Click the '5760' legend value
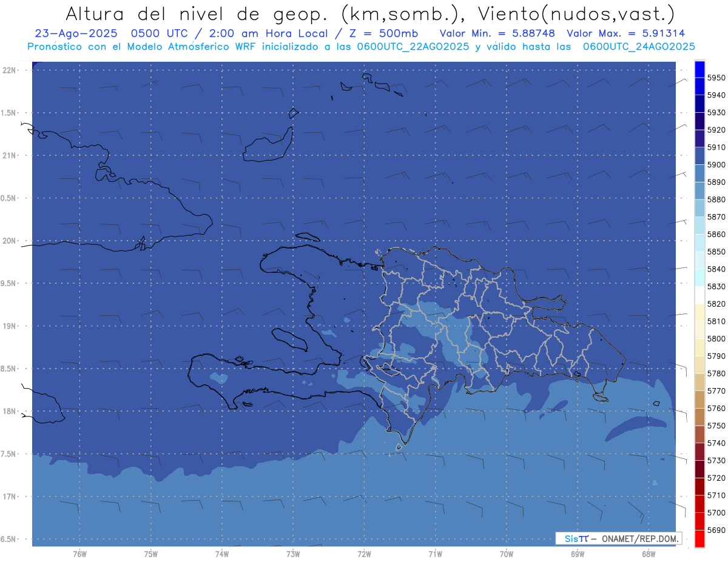 716,409
